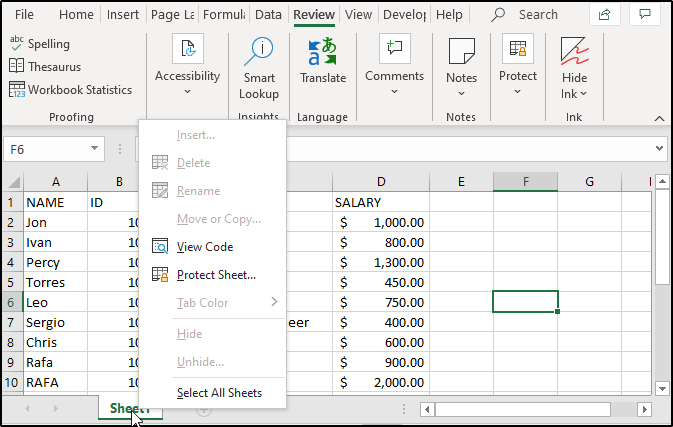Click the Hide Ink icon

(x=574, y=51)
